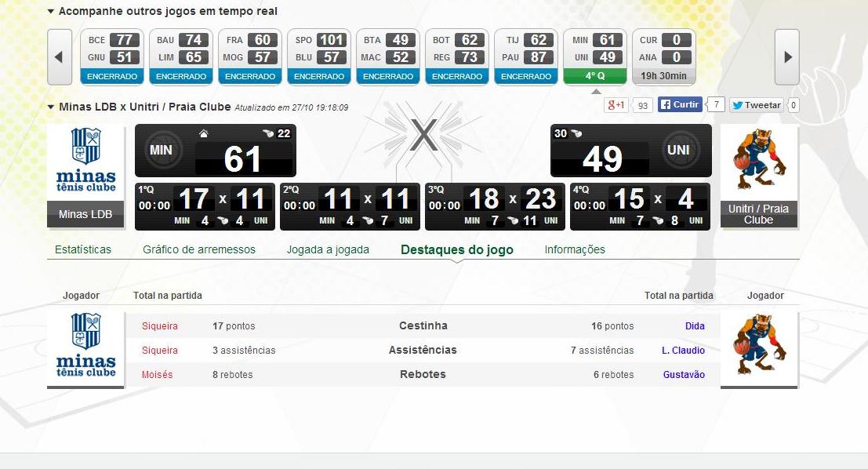Collapse the 'Minas LDB x Unitri / Praia Clube' section
Viewport: 868px width, 469px height.
tap(51, 107)
